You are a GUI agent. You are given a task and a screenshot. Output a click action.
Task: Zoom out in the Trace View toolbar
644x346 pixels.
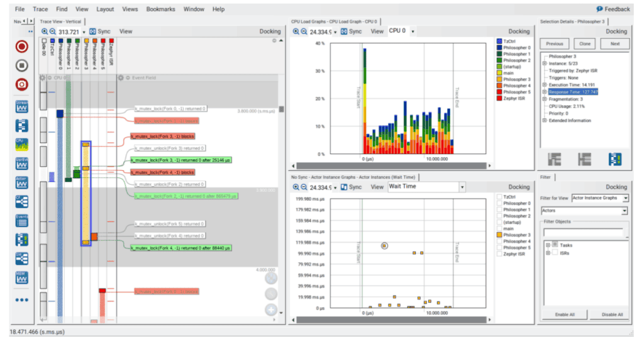tap(53, 31)
